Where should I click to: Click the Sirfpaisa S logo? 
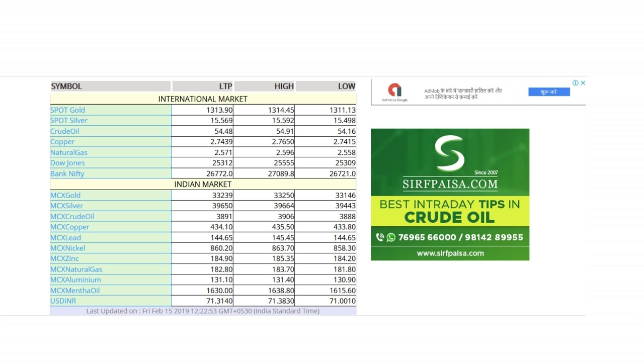tap(450, 153)
